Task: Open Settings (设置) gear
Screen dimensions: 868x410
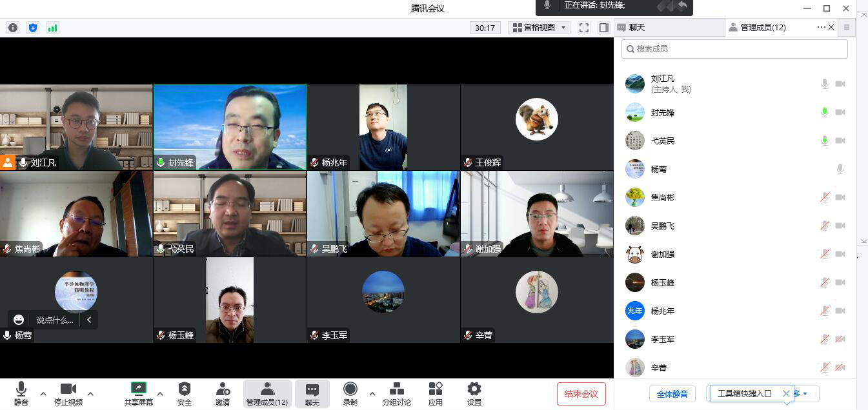Action: (474, 393)
